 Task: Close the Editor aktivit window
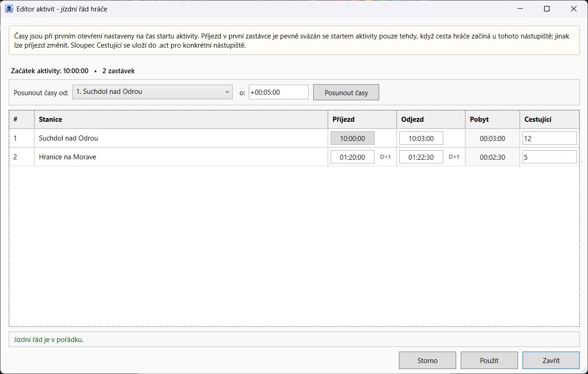pyautogui.click(x=574, y=9)
